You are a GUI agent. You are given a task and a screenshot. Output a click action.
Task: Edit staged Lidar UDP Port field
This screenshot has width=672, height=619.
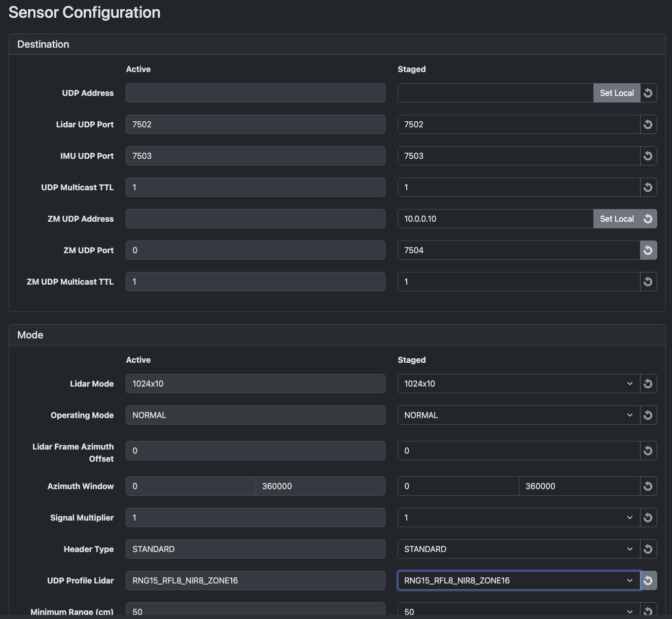pyautogui.click(x=519, y=124)
